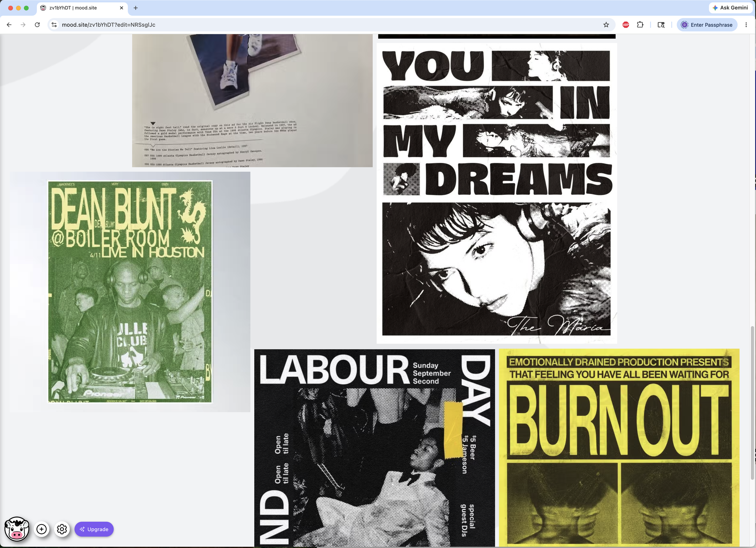
Task: Open the tab search side panel icon
Action: click(661, 25)
